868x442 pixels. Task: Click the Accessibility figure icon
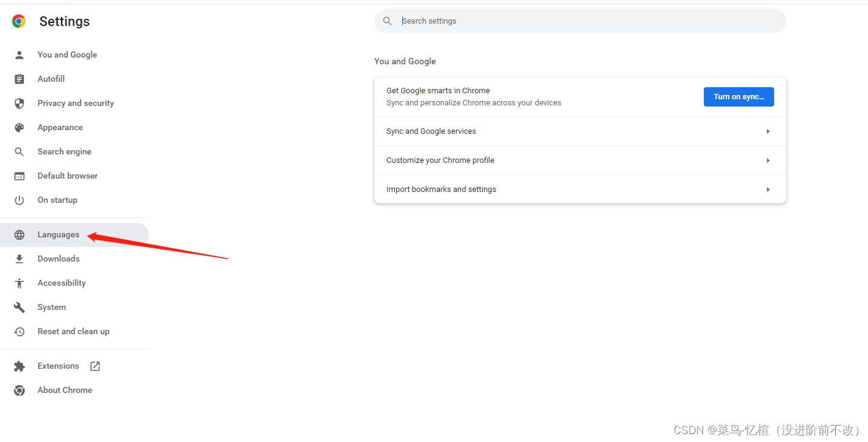point(19,283)
